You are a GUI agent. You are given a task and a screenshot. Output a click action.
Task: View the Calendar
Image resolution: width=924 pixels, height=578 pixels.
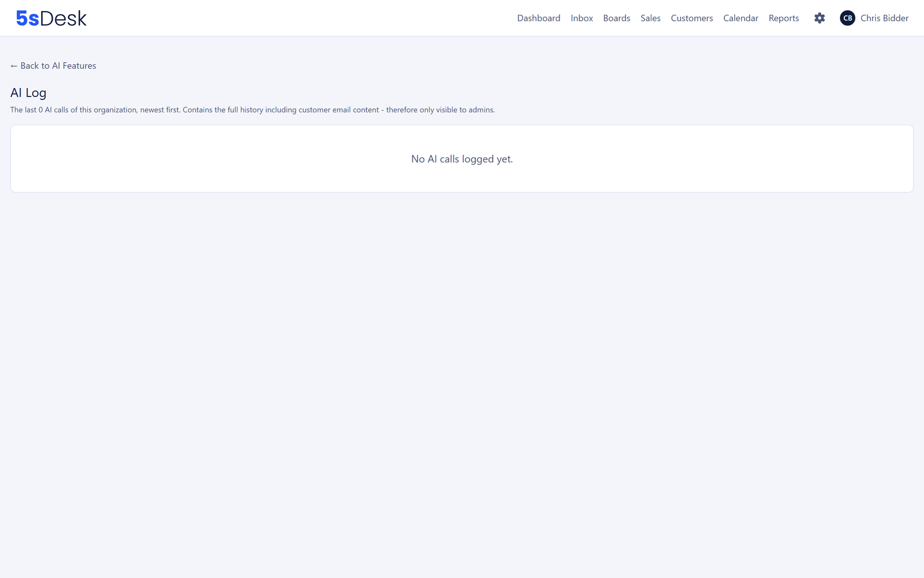(x=740, y=18)
